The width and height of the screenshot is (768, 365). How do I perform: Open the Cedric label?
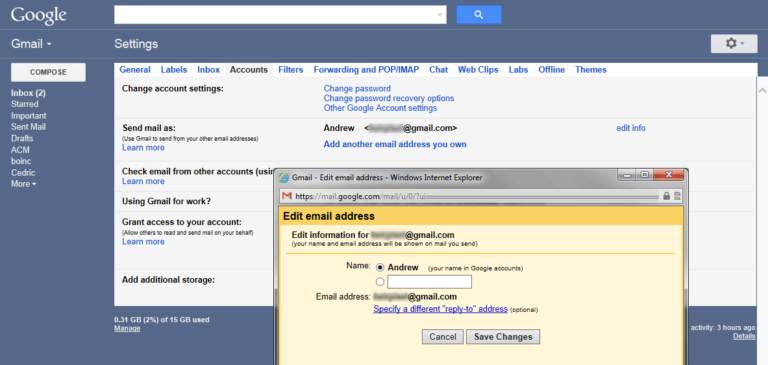(x=23, y=173)
